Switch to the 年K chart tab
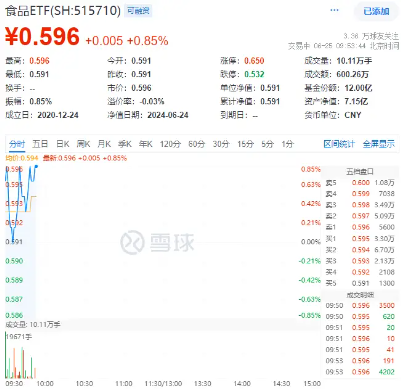This screenshot has height=390, width=401. 146,144
